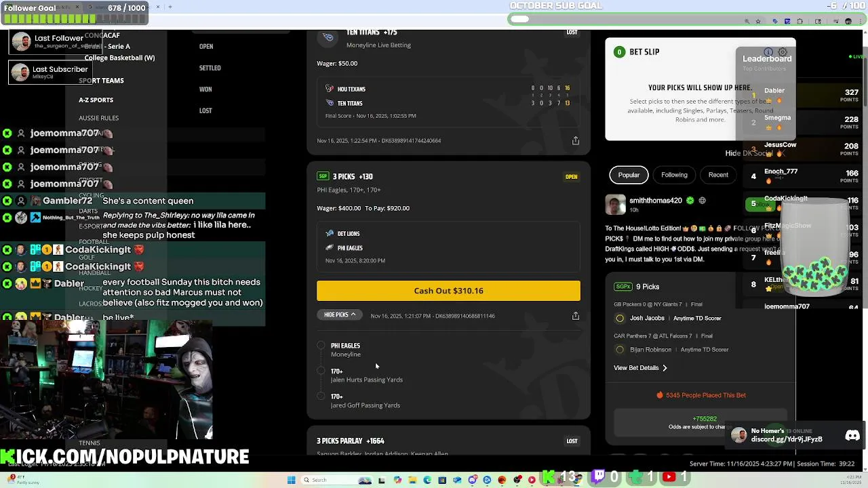Image resolution: width=868 pixels, height=488 pixels.
Task: Click the 3 PICKS PARLAY +1664 heading
Action: coord(351,441)
